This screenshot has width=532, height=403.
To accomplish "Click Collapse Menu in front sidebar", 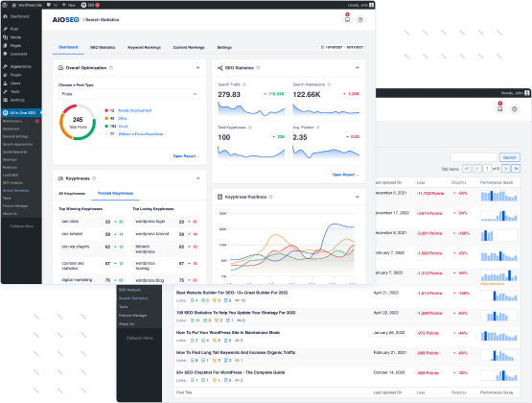I will pos(21,226).
